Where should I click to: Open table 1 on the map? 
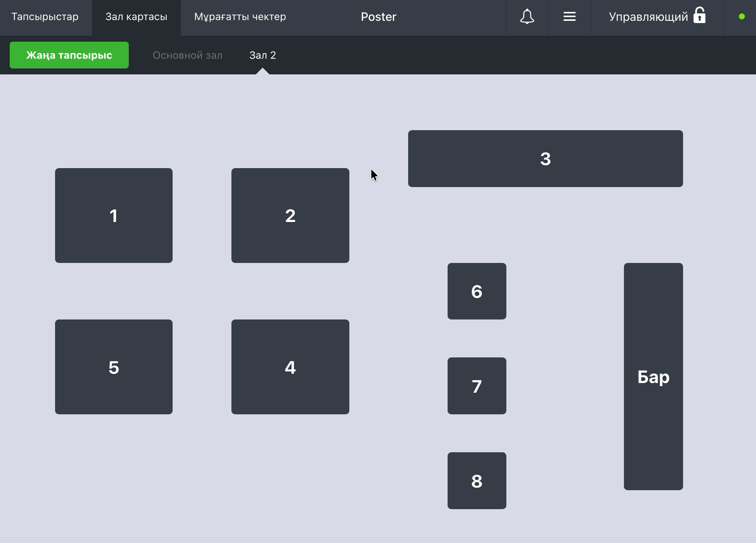pos(114,215)
